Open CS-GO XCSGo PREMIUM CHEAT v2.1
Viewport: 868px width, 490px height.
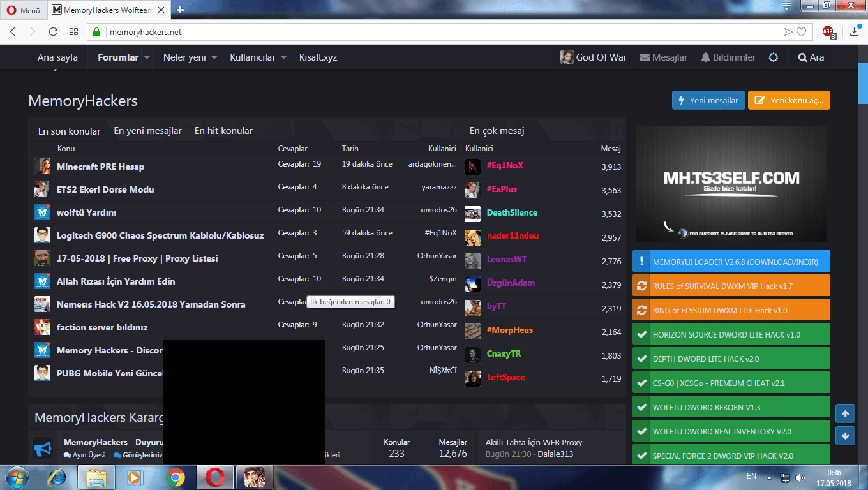pyautogui.click(x=731, y=383)
